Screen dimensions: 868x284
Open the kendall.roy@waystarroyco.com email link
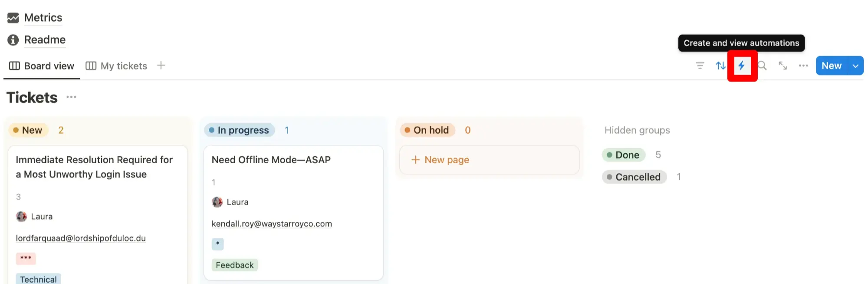click(272, 224)
